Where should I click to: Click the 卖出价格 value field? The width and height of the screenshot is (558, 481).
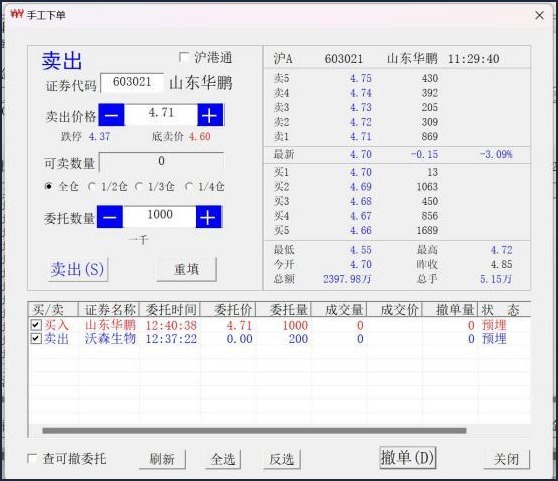pyautogui.click(x=161, y=115)
